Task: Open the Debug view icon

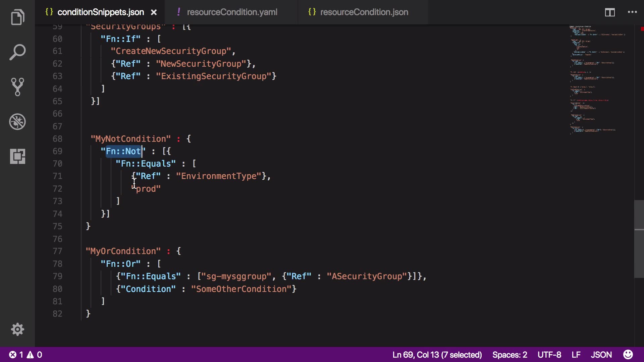Action: pyautogui.click(x=17, y=122)
